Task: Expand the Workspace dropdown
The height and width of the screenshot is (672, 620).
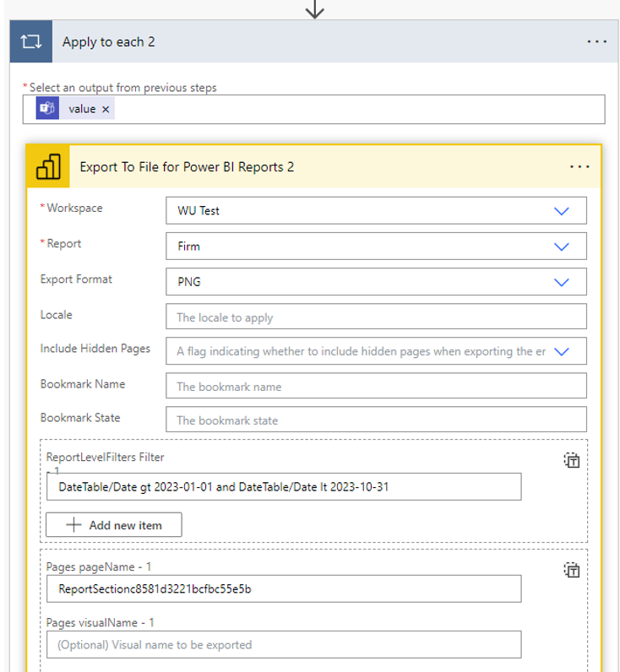Action: pyautogui.click(x=562, y=211)
